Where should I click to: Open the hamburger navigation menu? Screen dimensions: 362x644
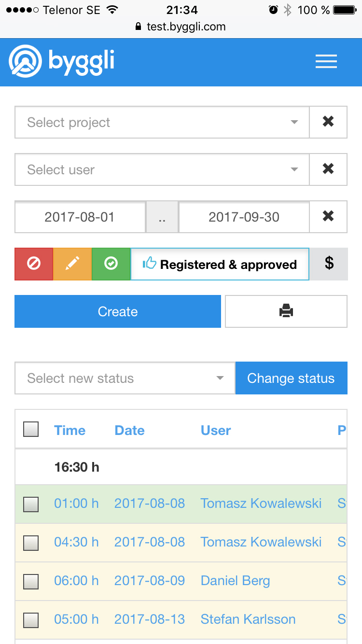326,62
